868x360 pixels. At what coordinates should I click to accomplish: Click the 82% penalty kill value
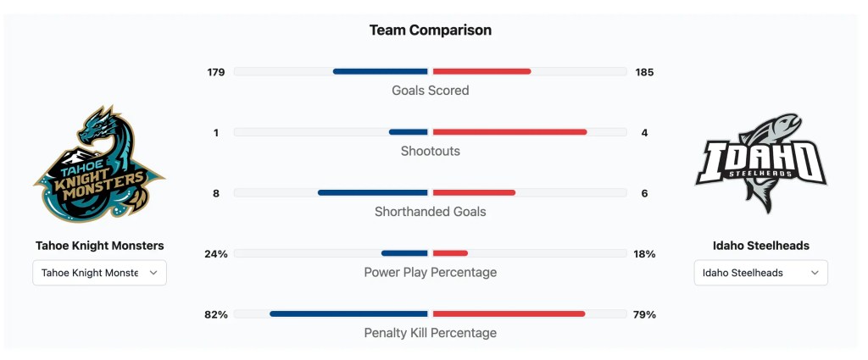click(216, 314)
